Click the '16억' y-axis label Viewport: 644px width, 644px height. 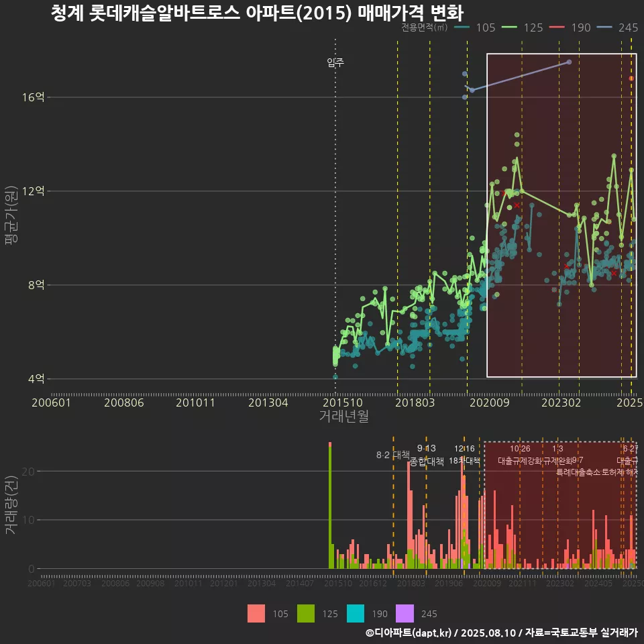[34, 97]
